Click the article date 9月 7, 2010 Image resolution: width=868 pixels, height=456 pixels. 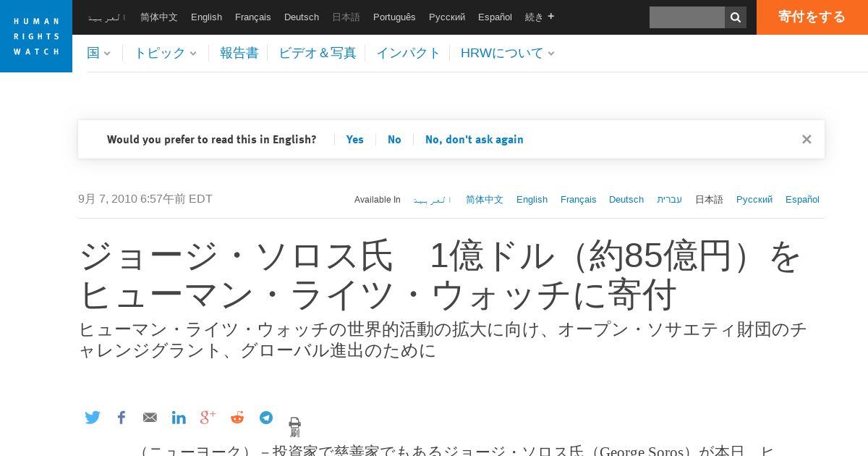tap(145, 199)
